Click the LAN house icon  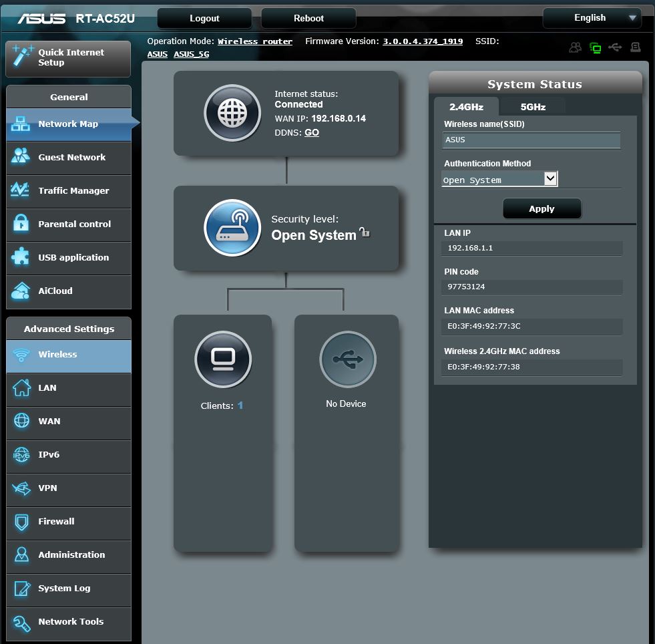tap(21, 387)
